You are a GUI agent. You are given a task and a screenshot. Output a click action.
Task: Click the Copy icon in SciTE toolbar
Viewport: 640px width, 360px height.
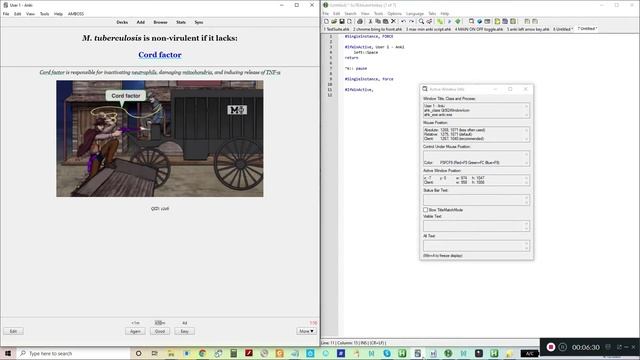tap(378, 21)
